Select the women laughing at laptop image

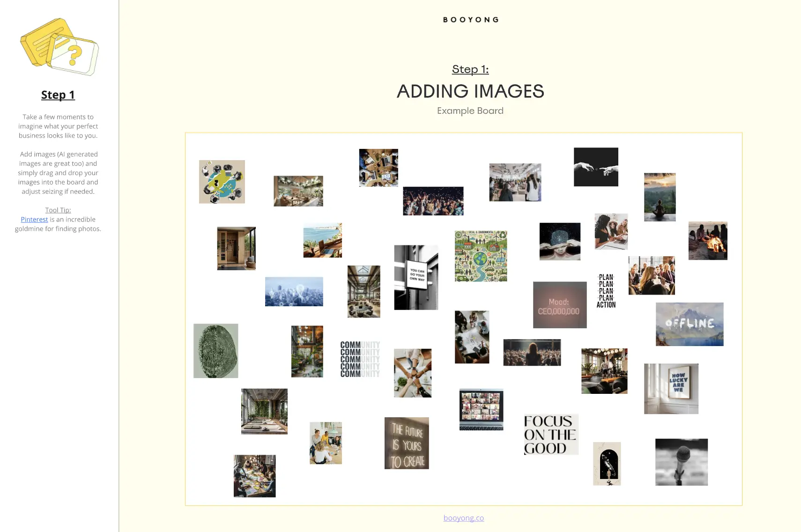pyautogui.click(x=611, y=231)
